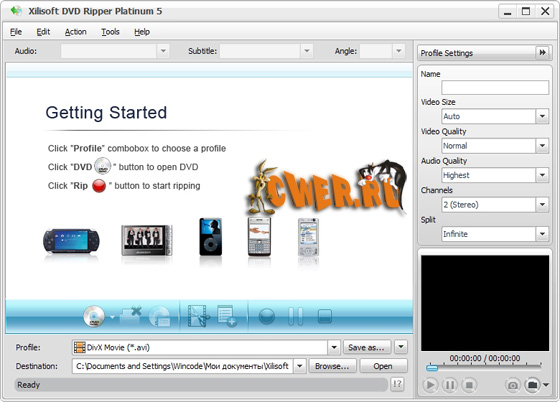
Task: Click the Save as... button
Action: tap(367, 347)
